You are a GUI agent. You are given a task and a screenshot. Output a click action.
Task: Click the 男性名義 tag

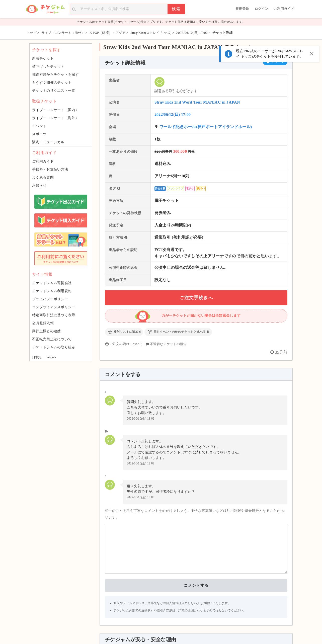160,189
